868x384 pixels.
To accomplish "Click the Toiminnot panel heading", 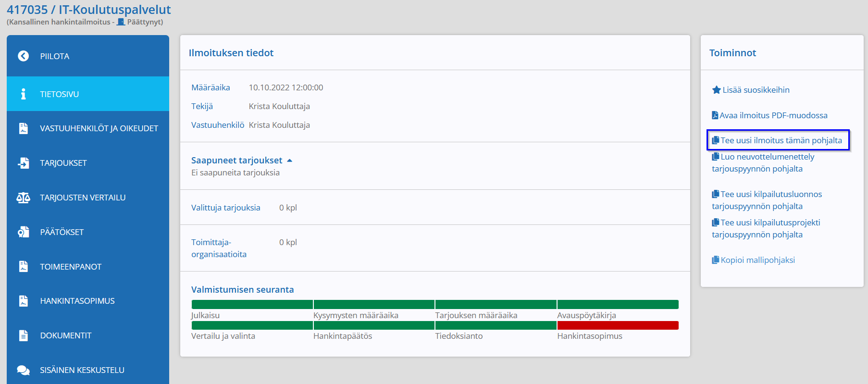I will point(732,53).
